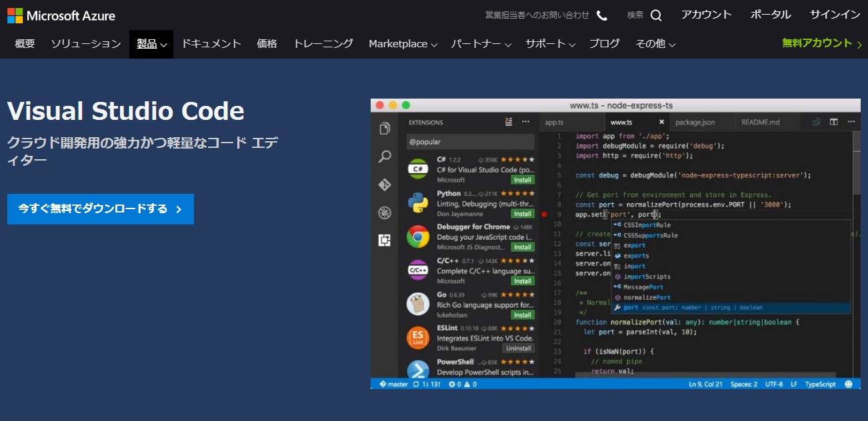The image size is (868, 421).
Task: Open the Debug view from the activity bar
Action: click(x=385, y=213)
